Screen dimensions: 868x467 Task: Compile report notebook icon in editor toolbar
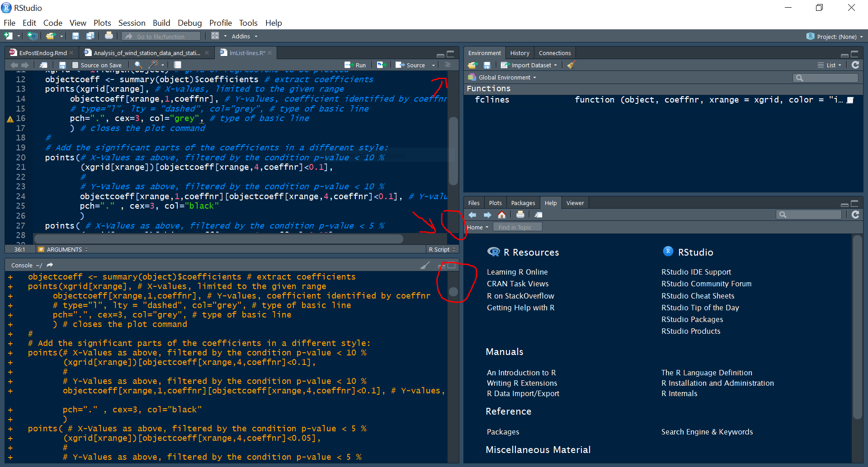[178, 65]
